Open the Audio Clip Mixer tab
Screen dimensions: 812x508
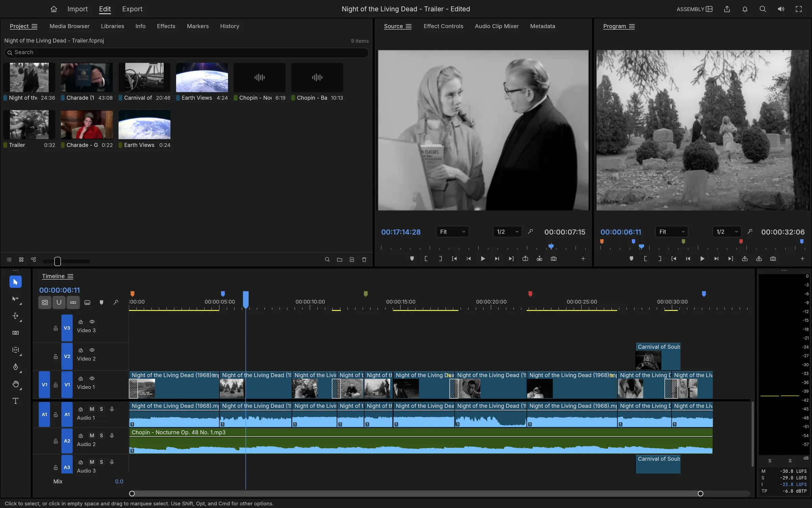click(x=496, y=26)
